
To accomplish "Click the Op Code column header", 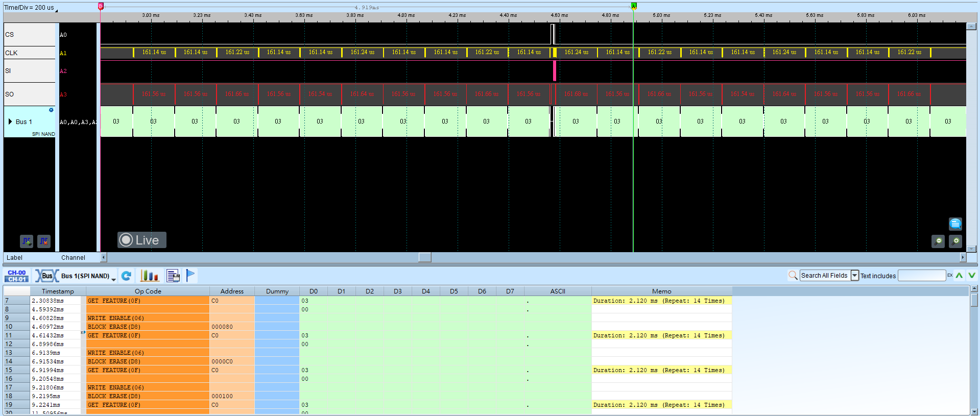I will (148, 291).
